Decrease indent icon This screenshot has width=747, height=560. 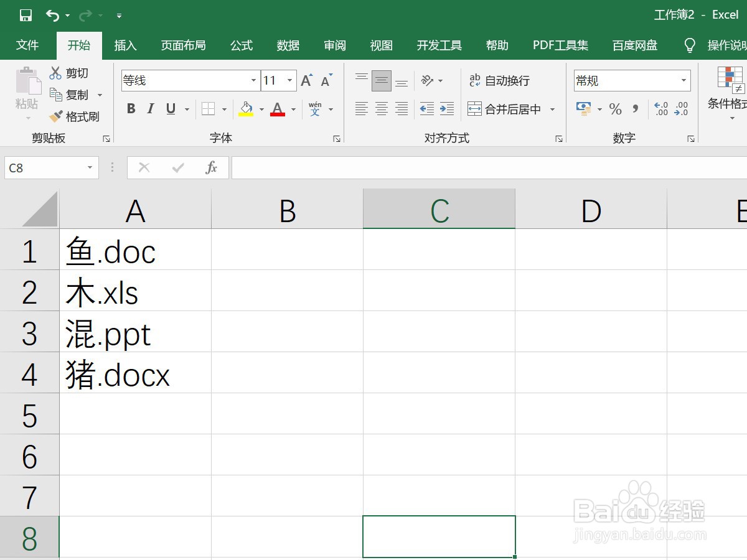426,110
